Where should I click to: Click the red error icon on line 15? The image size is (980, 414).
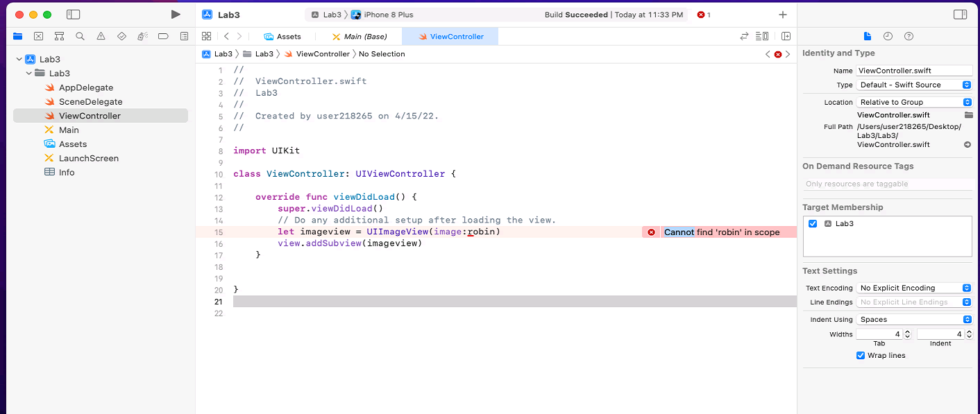651,232
